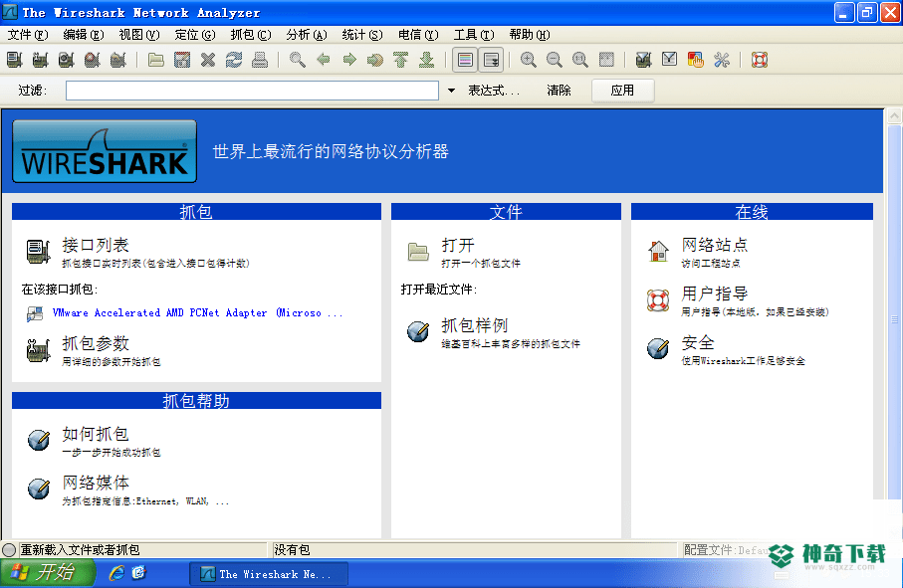
Task: Open 抓包样例 sample captures link
Action: [x=475, y=325]
